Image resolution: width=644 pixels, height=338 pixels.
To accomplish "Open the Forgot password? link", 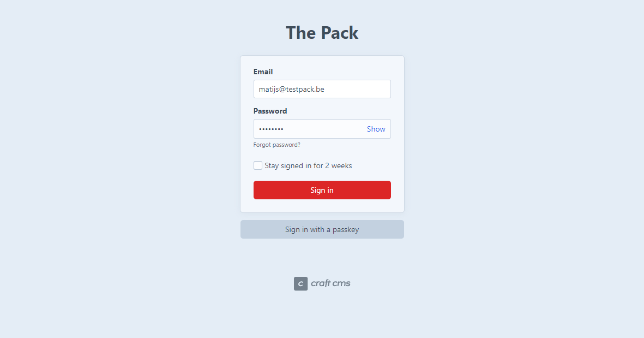I will coord(276,144).
